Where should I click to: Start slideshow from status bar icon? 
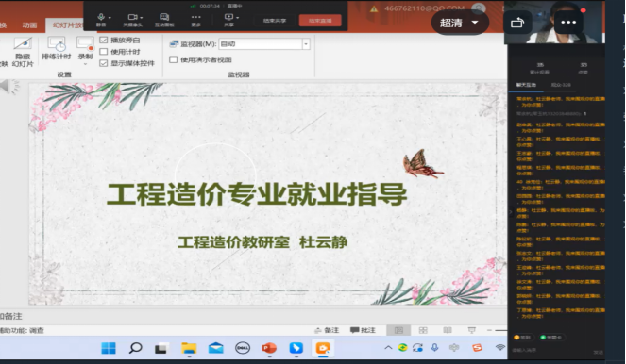coord(471,330)
